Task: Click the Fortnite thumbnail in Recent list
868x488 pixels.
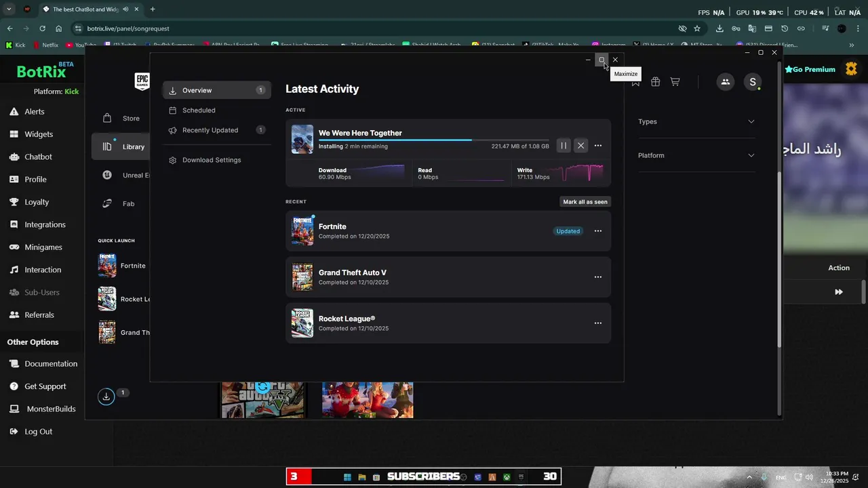Action: [x=302, y=231]
